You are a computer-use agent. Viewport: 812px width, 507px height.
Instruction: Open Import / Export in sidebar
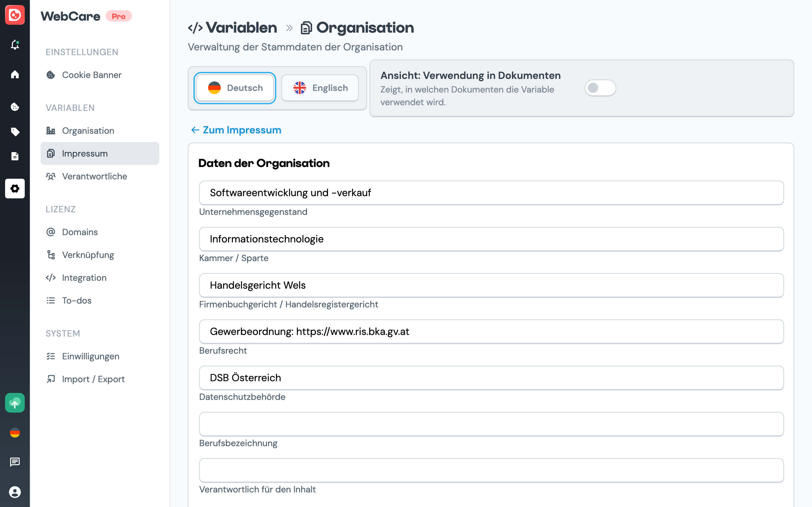click(93, 379)
